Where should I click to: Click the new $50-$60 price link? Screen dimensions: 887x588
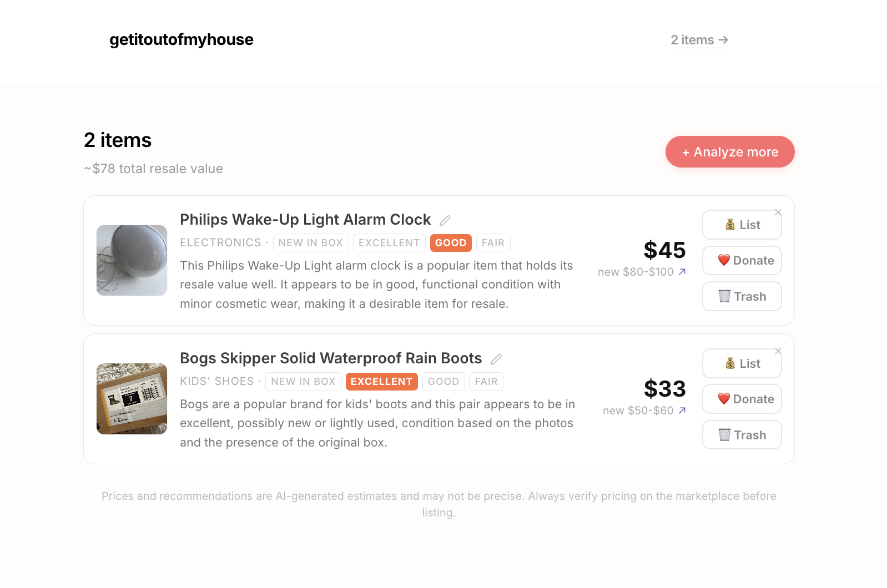644,410
